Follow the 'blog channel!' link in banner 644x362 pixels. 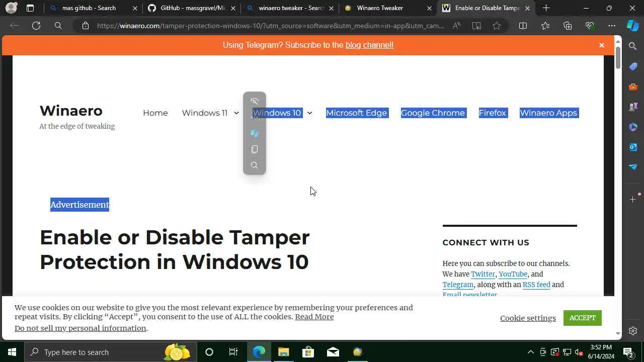point(369,45)
